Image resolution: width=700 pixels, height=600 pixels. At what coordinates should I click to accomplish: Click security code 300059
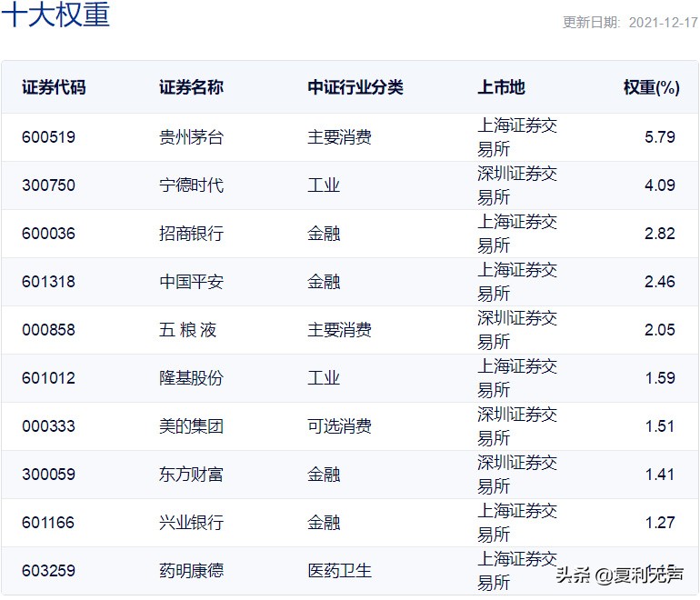[x=49, y=475]
